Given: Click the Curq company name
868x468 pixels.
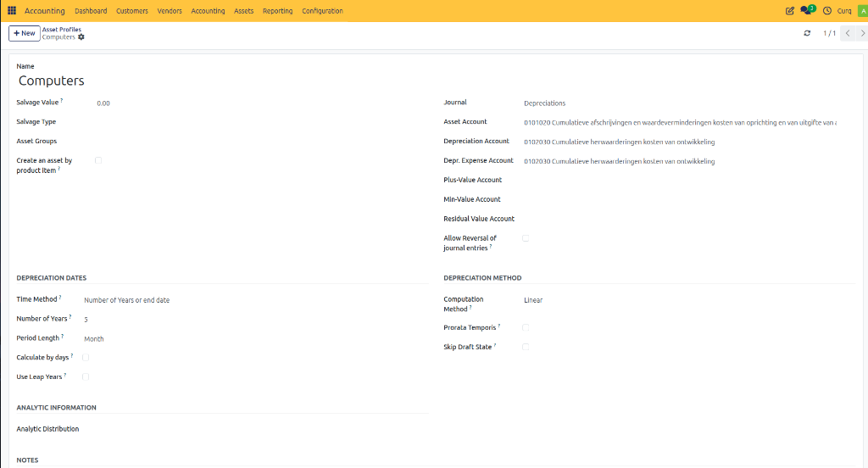Looking at the screenshot, I should pos(844,10).
